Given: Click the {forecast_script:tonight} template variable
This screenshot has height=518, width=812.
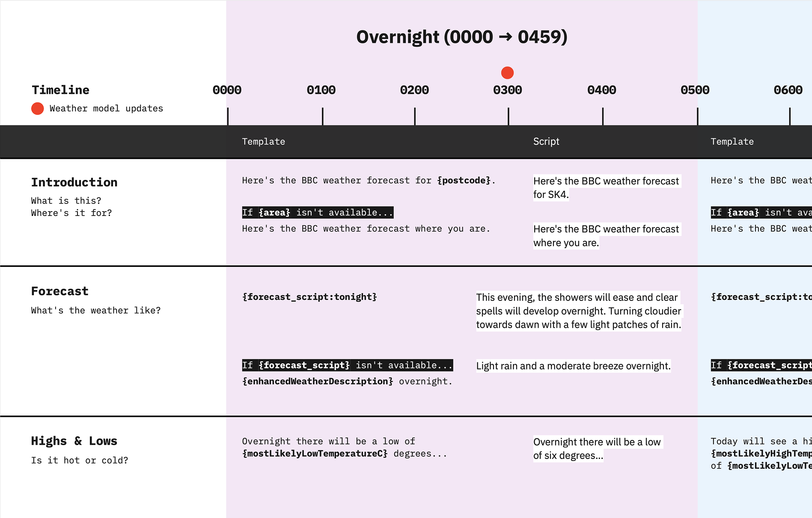Looking at the screenshot, I should click(x=309, y=297).
